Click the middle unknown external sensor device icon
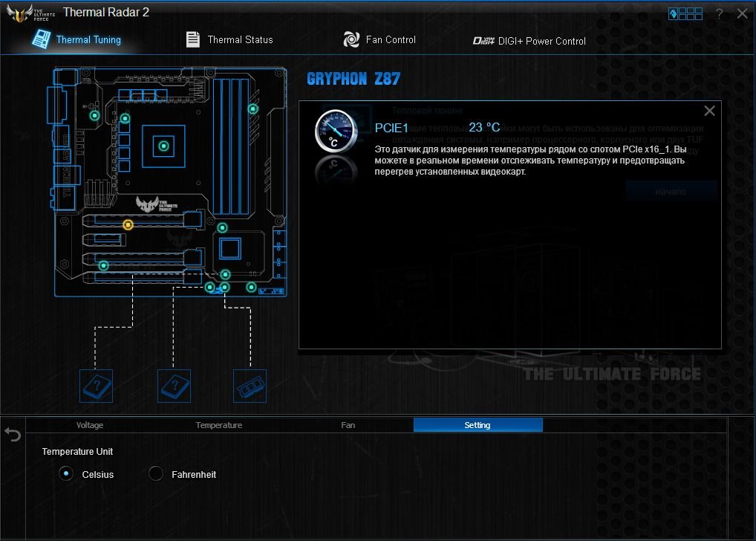 [174, 386]
